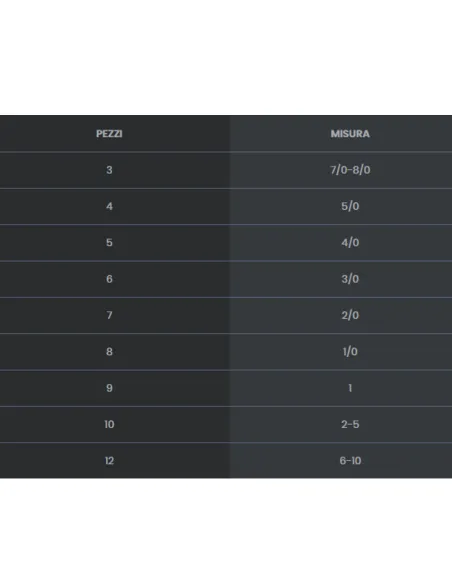452x584 pixels.
Task: Click the 5/0 size cell
Action: point(350,206)
